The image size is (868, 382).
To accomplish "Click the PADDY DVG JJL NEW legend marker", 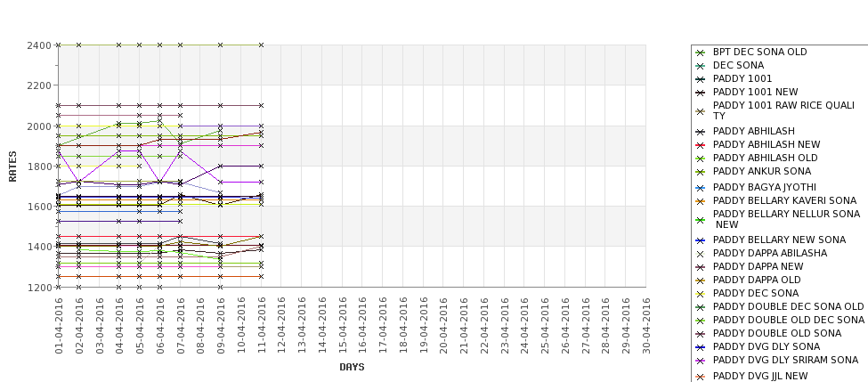I will point(700,377).
